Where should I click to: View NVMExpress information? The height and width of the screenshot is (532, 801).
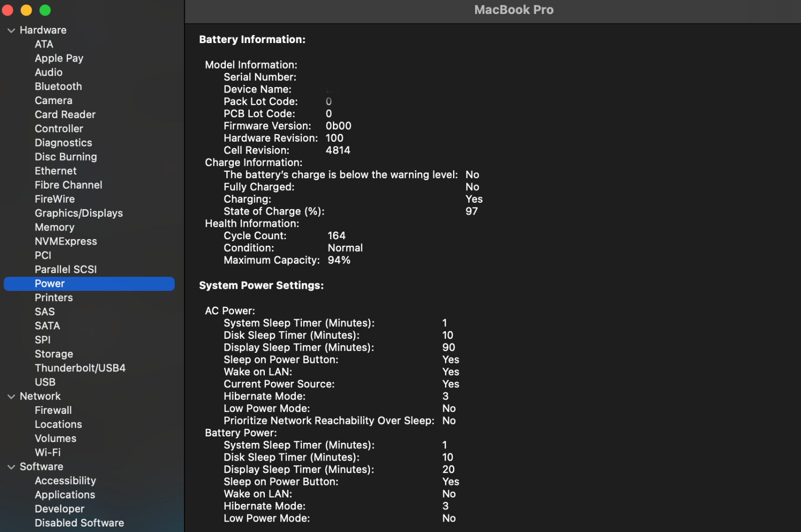point(66,241)
